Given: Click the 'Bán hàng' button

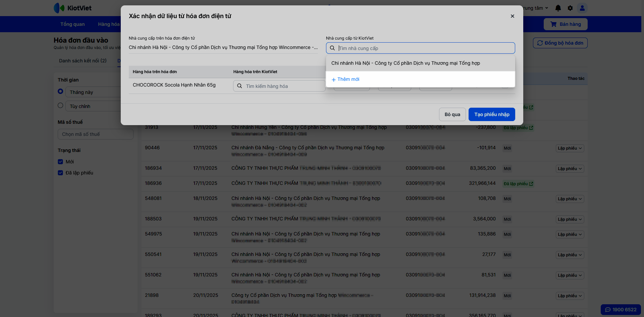Looking at the screenshot, I should (x=566, y=24).
